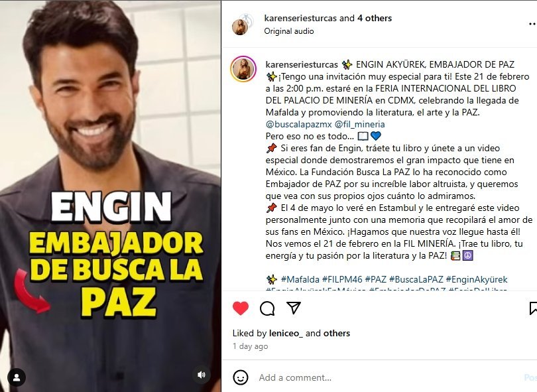Image resolution: width=537 pixels, height=392 pixels.
Task: Open the #Mafalda hashtag
Action: pyautogui.click(x=300, y=279)
